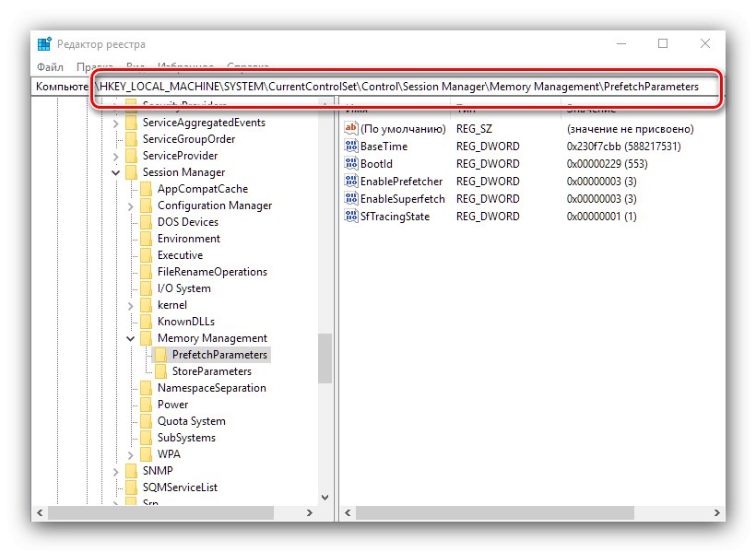This screenshot has width=756, height=552.
Task: Click the PrefetchParameters folder icon
Action: [161, 355]
